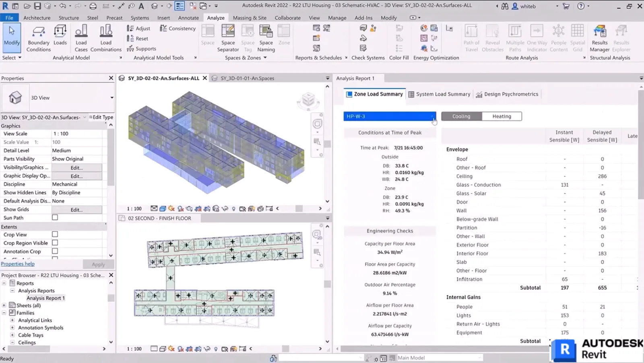Viewport: 644px width, 363px height.
Task: Click the Properties palette vertical scrollbar
Action: (111, 157)
